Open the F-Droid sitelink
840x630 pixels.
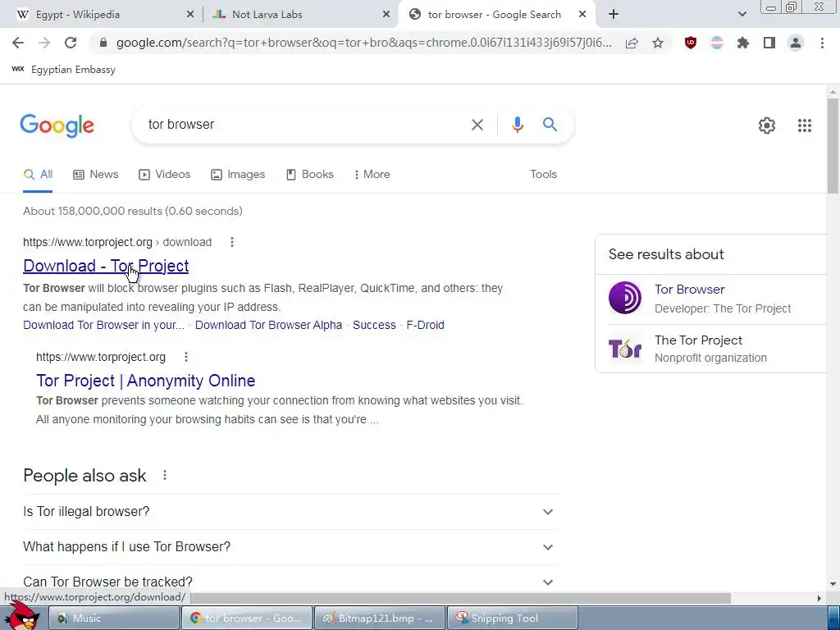coord(425,325)
